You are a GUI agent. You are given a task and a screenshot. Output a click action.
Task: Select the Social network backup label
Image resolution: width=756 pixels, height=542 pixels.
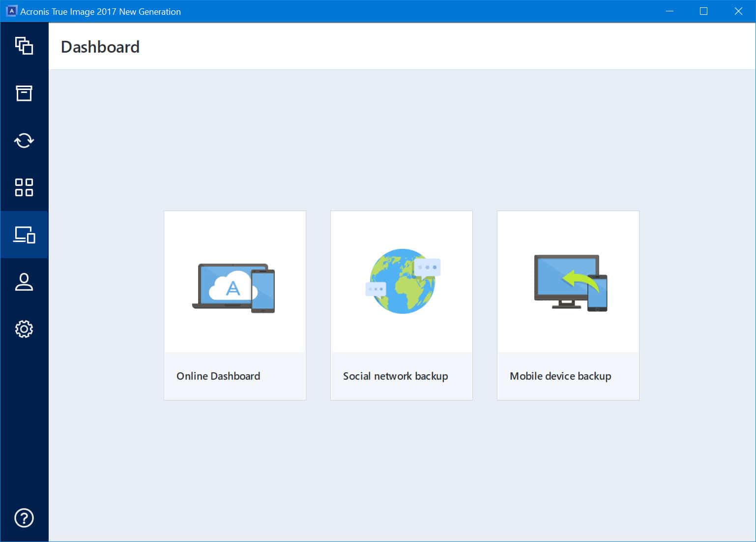click(395, 376)
